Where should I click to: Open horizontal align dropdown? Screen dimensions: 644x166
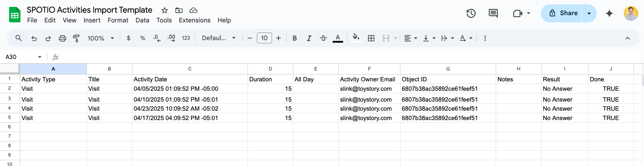point(411,38)
